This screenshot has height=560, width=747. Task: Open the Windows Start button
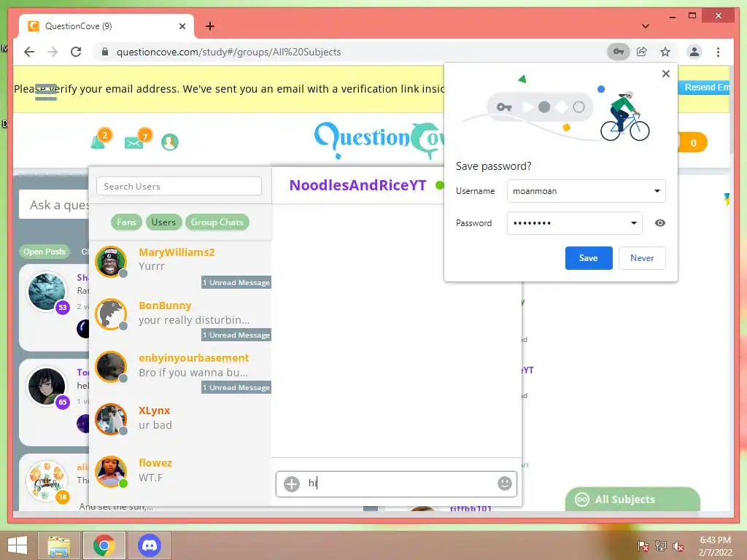click(x=18, y=545)
